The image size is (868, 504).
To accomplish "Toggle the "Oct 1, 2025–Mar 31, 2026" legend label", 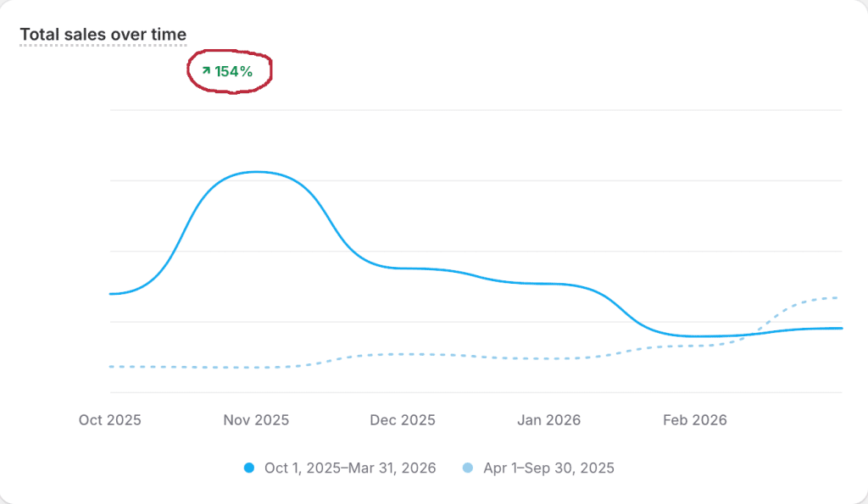I will (x=350, y=468).
